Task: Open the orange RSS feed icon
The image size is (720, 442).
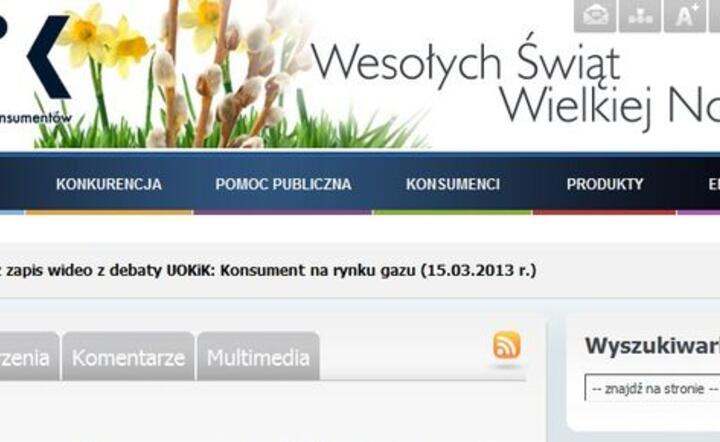Action: [x=506, y=345]
